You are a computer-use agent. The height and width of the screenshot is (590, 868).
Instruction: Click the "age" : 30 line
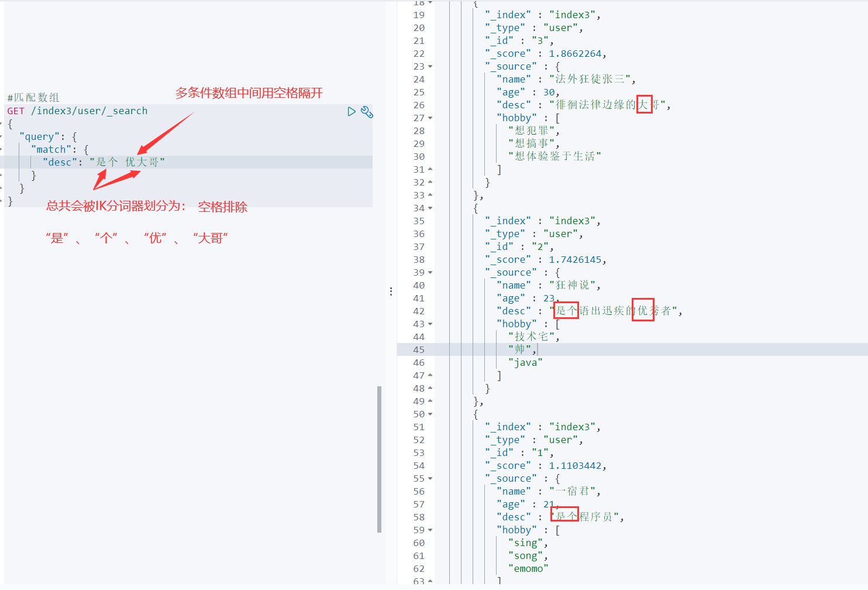click(x=528, y=92)
